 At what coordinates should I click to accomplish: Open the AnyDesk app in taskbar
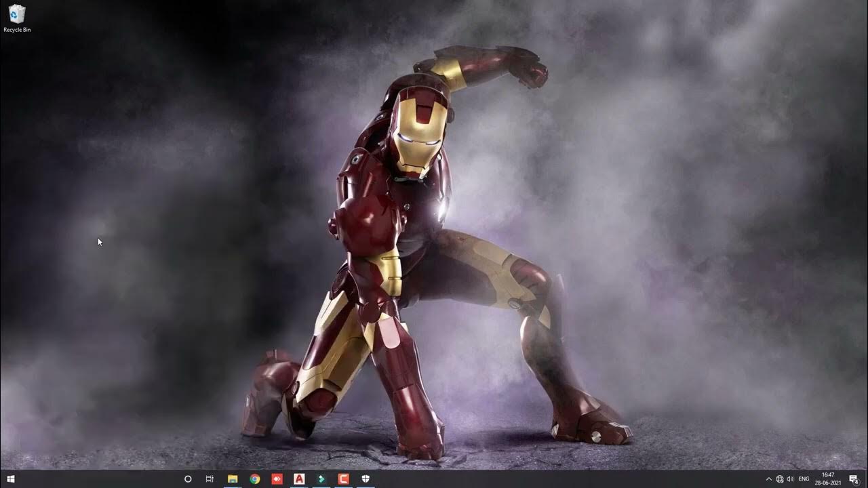click(277, 479)
